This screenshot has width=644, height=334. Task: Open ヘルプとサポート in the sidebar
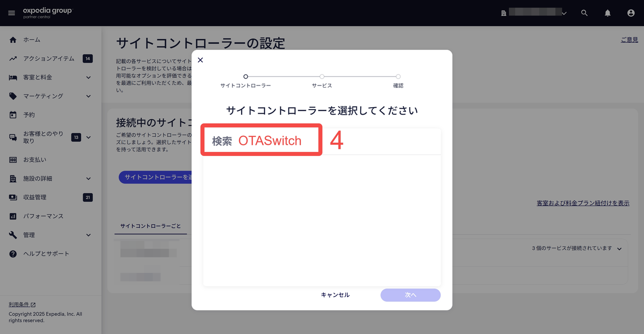tap(46, 254)
